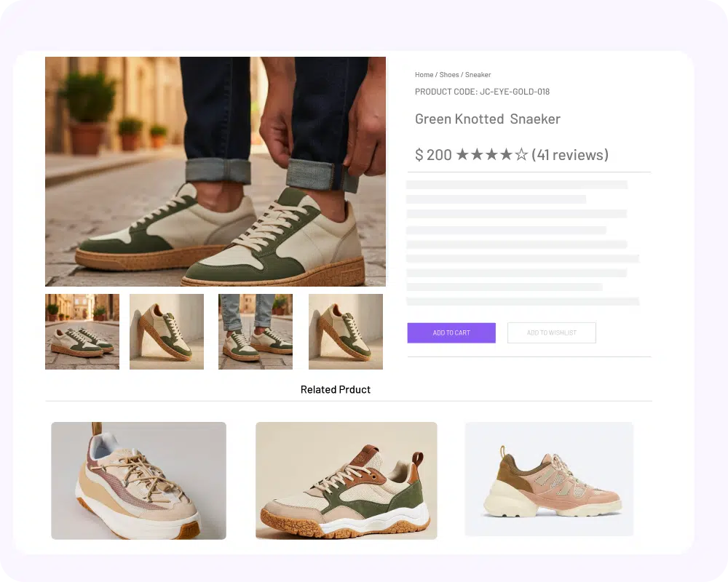Click the first rating star

pos(462,154)
